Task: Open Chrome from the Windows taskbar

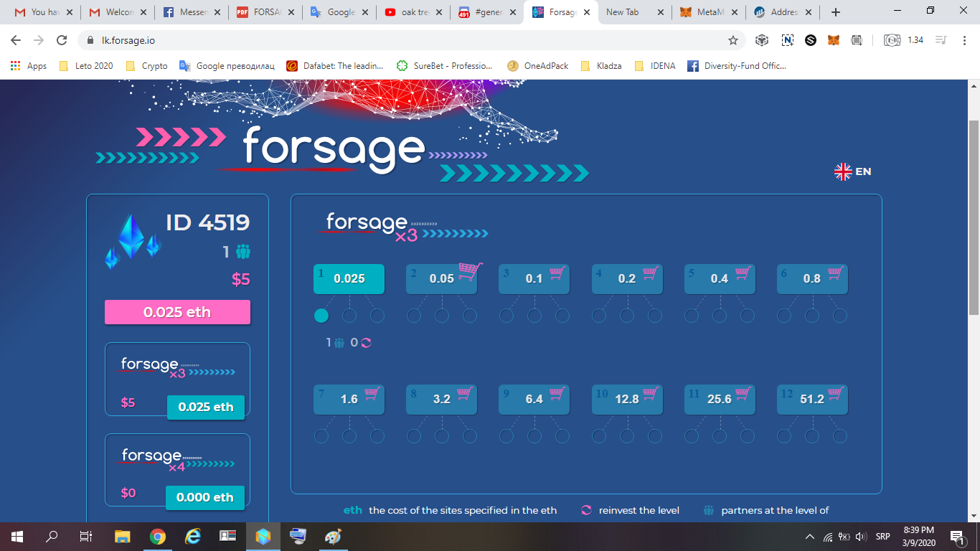Action: pyautogui.click(x=158, y=536)
